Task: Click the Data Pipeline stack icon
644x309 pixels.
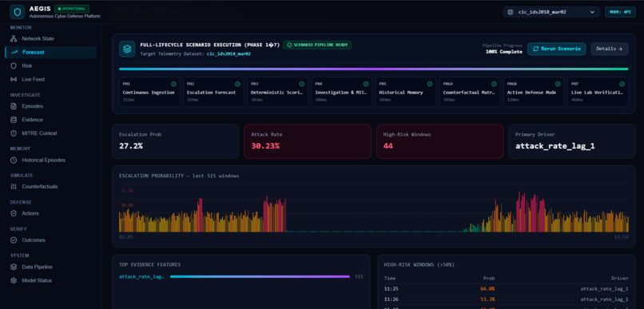Action: pyautogui.click(x=14, y=267)
